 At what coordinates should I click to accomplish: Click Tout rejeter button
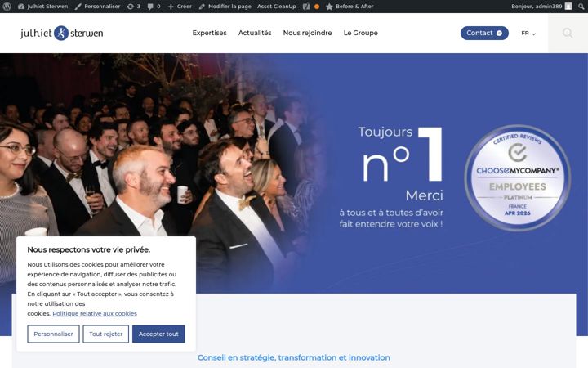pos(105,334)
